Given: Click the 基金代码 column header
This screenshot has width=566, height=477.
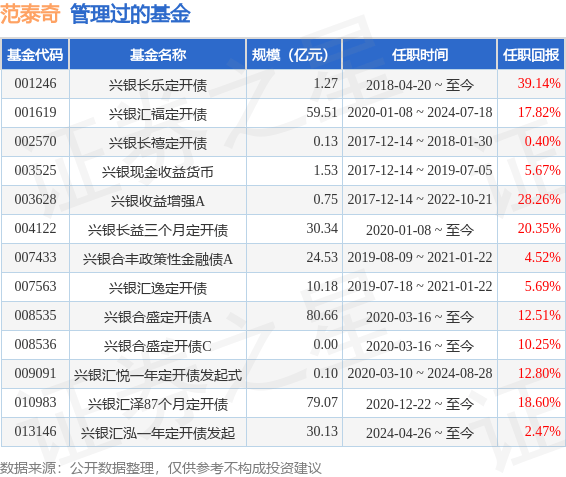Looking at the screenshot, I should pyautogui.click(x=35, y=55).
